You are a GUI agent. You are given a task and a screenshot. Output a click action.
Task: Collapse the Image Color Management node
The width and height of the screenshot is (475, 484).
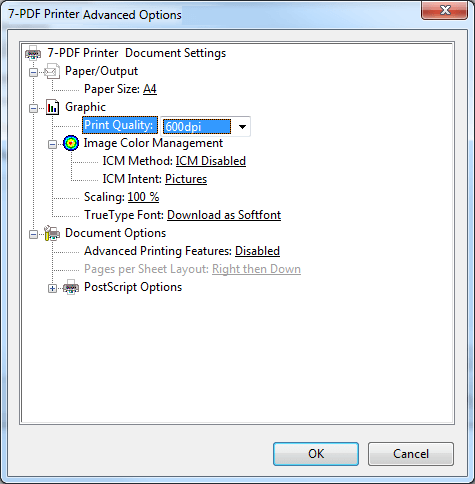pos(52,144)
